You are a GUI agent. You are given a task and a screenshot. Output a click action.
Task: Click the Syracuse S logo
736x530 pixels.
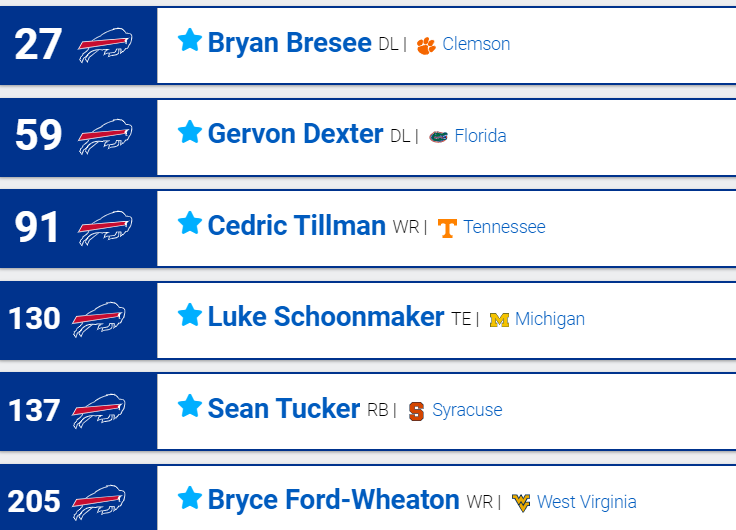click(x=416, y=411)
